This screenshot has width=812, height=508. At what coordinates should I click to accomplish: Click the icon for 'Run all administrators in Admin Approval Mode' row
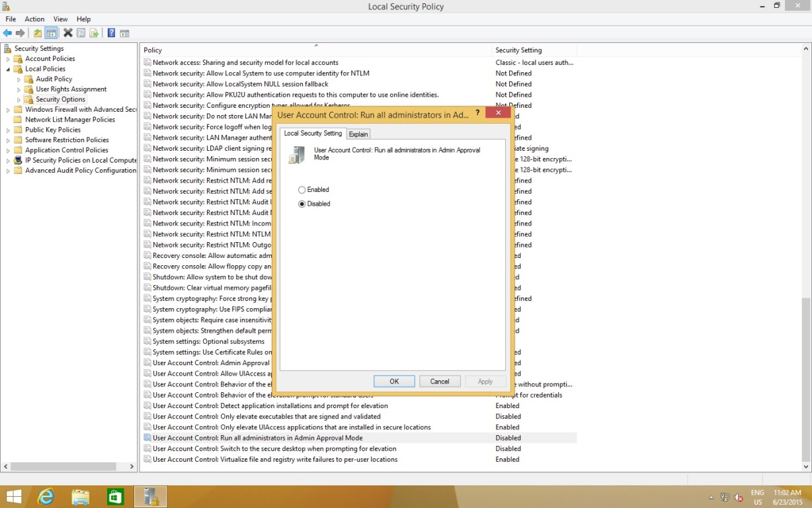[147, 438]
